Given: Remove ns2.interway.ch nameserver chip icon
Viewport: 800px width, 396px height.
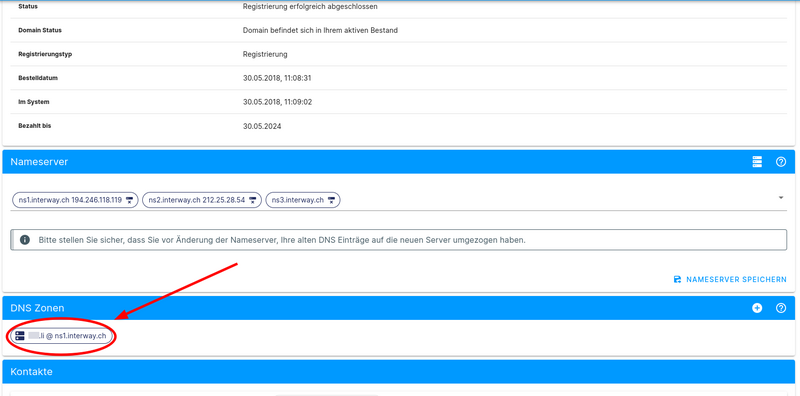Looking at the screenshot, I should 253,201.
